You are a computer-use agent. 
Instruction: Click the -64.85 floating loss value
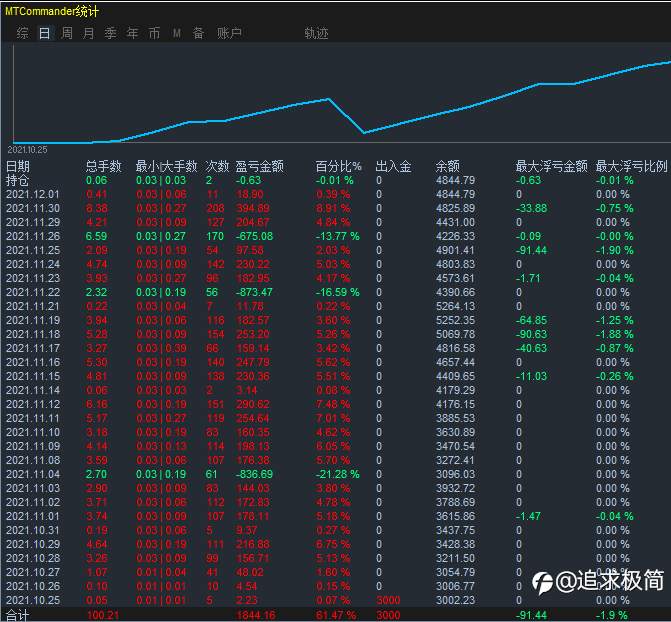tap(531, 320)
